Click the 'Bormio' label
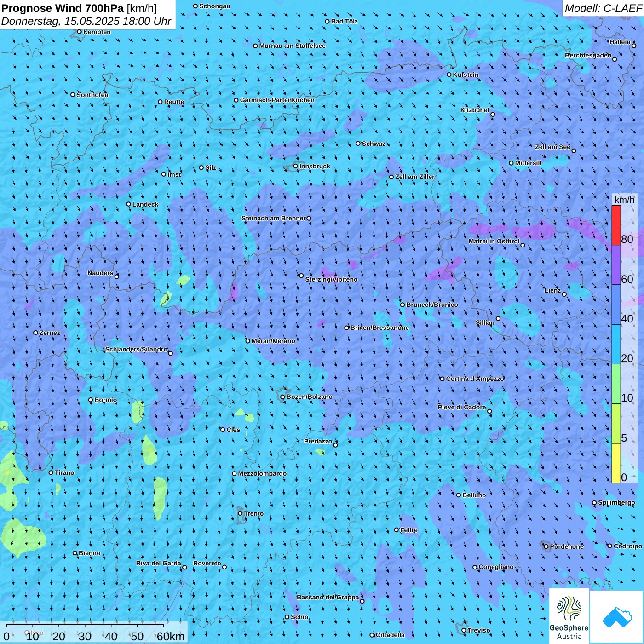The image size is (644, 644). click(x=106, y=400)
